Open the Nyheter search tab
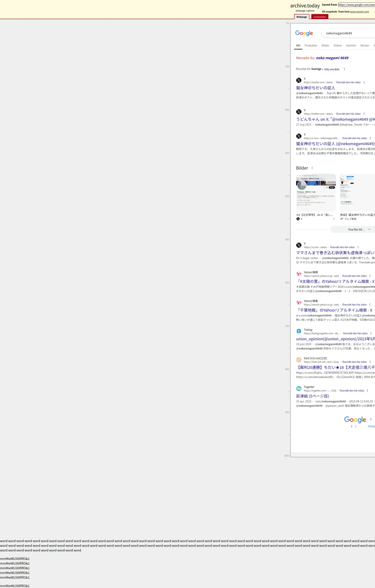The height and width of the screenshot is (588, 375). pos(351,45)
